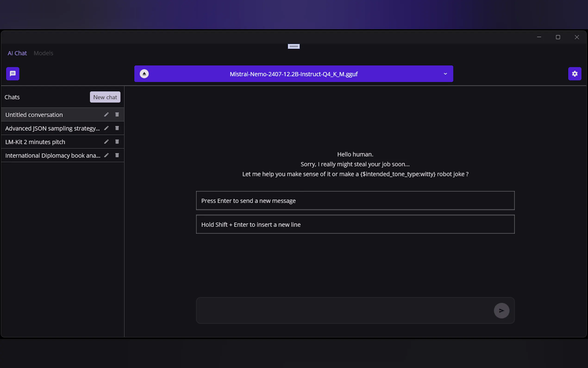
Task: Select the Advanced JSON sampling strategy conversation
Action: [x=52, y=128]
